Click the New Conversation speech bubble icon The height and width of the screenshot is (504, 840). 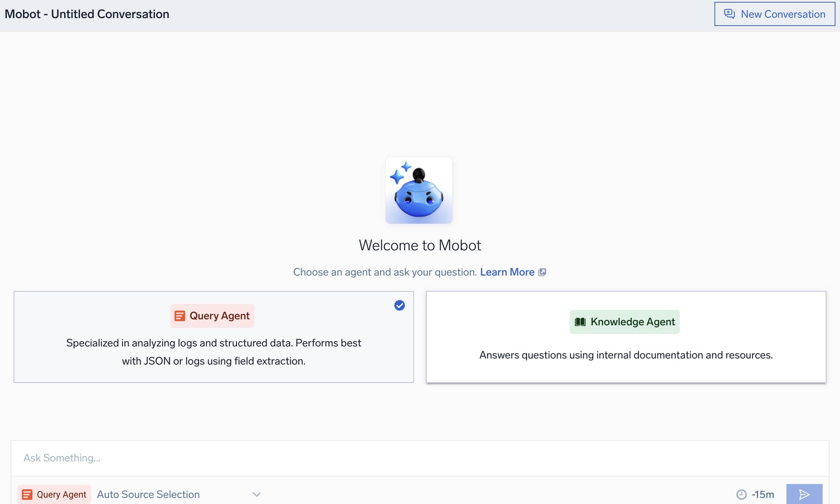click(730, 14)
